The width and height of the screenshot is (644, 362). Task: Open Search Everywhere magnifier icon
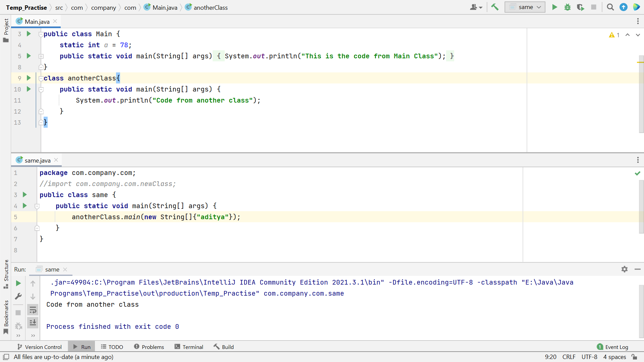click(x=610, y=7)
